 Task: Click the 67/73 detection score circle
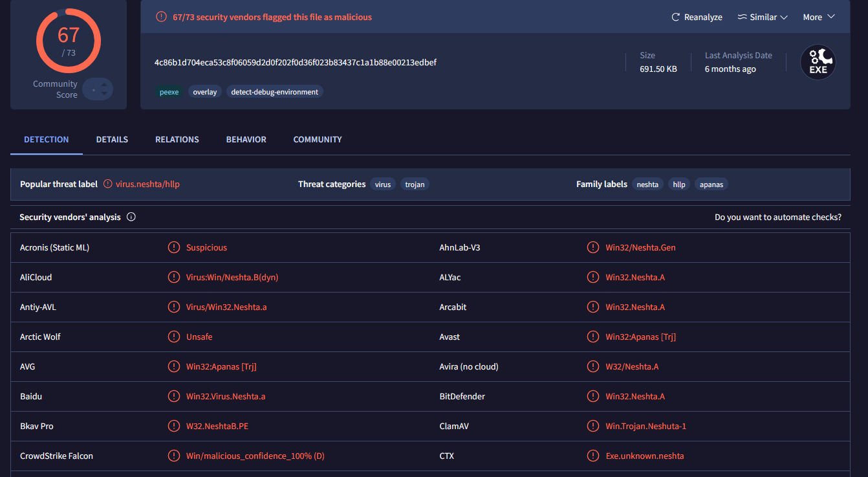coord(69,41)
